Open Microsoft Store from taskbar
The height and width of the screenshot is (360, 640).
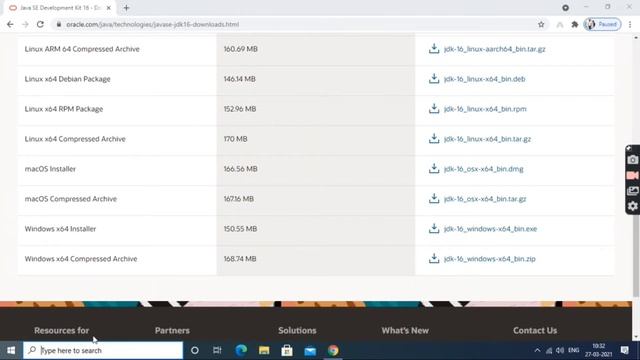(x=287, y=350)
